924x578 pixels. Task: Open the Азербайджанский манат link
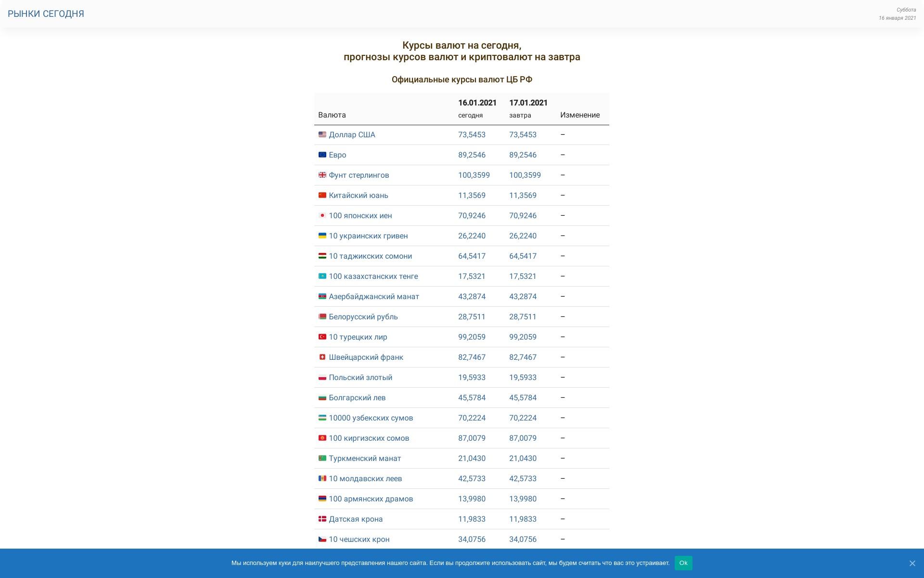pos(374,297)
